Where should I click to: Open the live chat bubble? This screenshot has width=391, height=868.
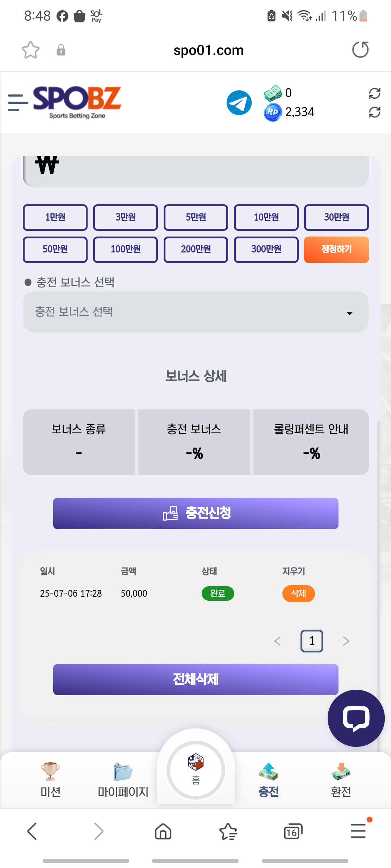coord(356,718)
